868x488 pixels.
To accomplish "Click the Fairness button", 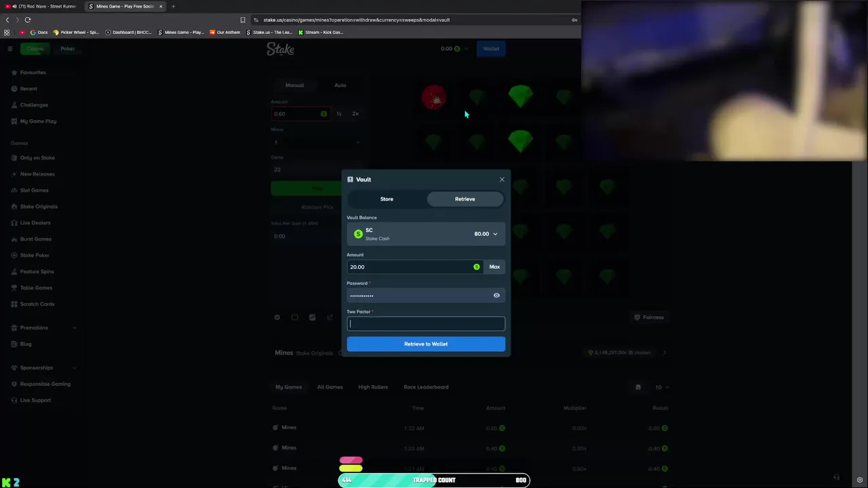I will pyautogui.click(x=649, y=317).
